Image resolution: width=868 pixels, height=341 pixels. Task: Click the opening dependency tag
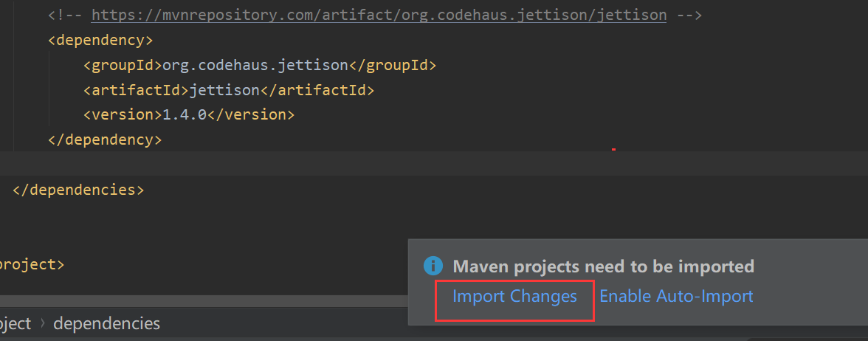tap(100, 40)
